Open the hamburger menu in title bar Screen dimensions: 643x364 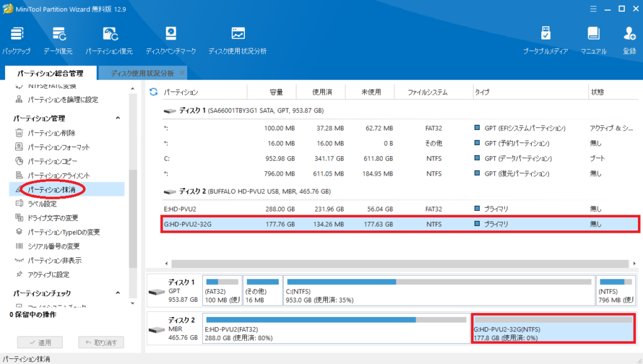coord(593,9)
